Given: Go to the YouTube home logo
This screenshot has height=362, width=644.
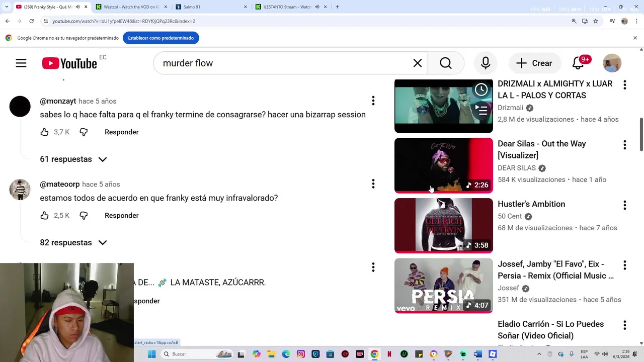Looking at the screenshot, I should coord(69,63).
